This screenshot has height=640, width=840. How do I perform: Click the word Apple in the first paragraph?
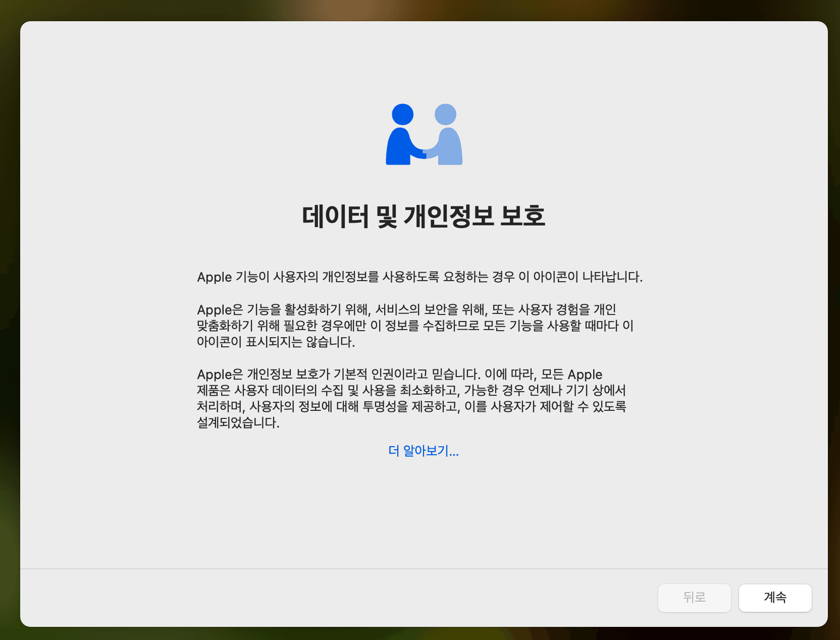[214, 277]
